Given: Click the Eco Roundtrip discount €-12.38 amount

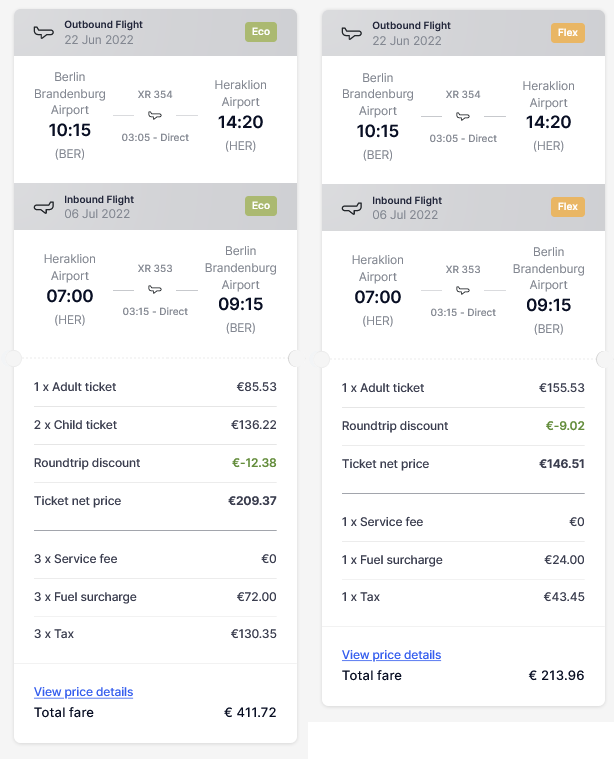Looking at the screenshot, I should 254,463.
